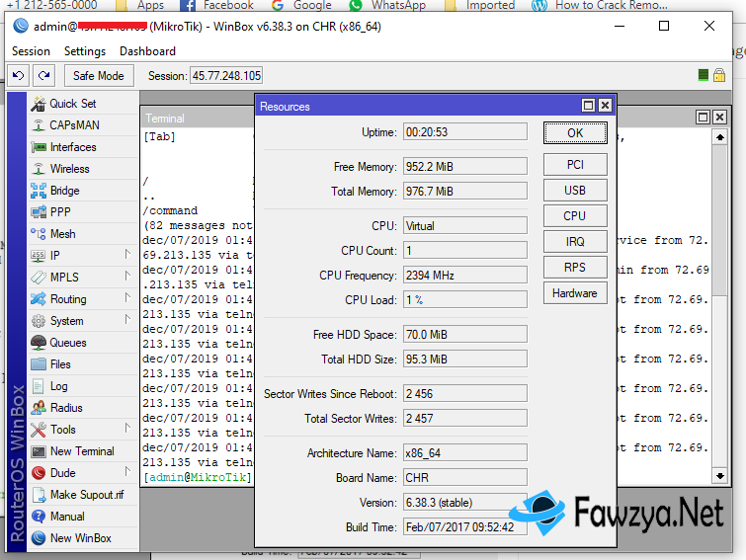This screenshot has height=560, width=746.
Task: Launch New Terminal from sidebar
Action: (81, 451)
